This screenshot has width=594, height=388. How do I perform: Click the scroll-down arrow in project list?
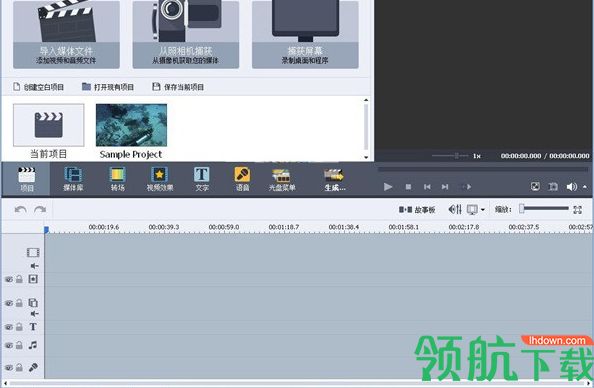pos(366,157)
